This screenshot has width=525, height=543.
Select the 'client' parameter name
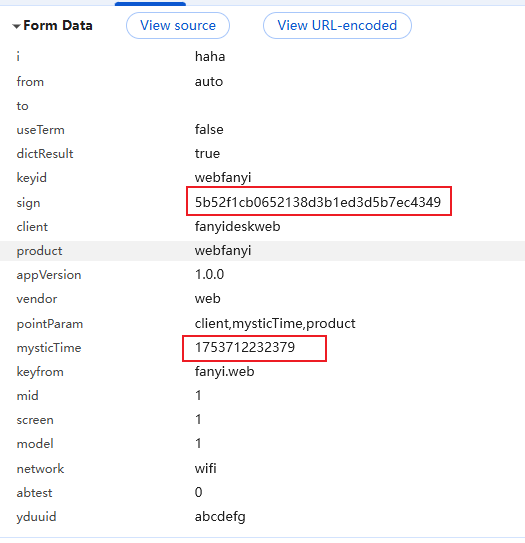32,227
